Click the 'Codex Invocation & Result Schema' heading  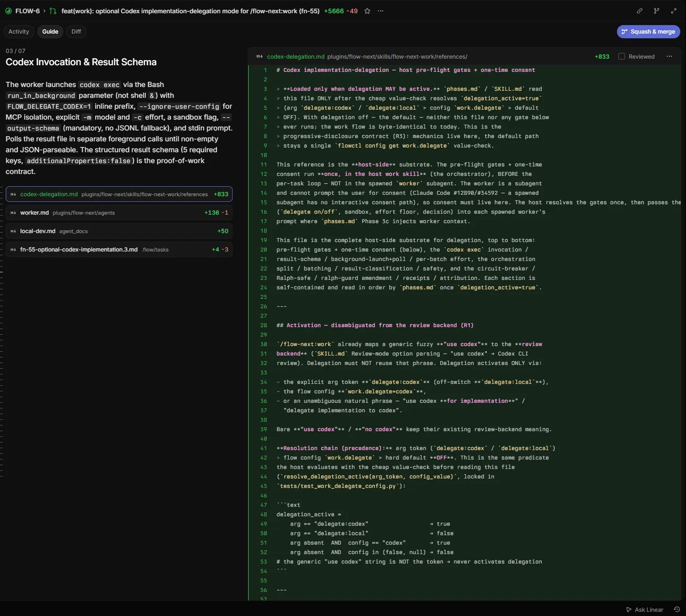81,62
